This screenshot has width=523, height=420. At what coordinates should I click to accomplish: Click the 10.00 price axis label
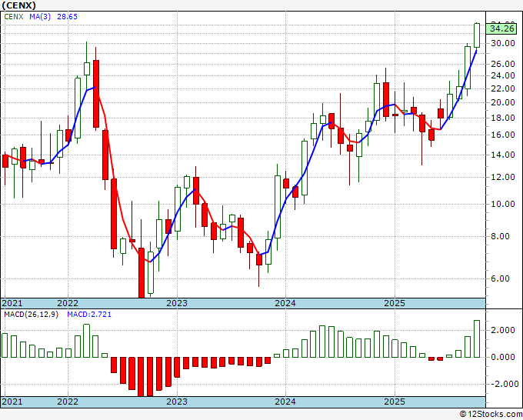[503, 204]
